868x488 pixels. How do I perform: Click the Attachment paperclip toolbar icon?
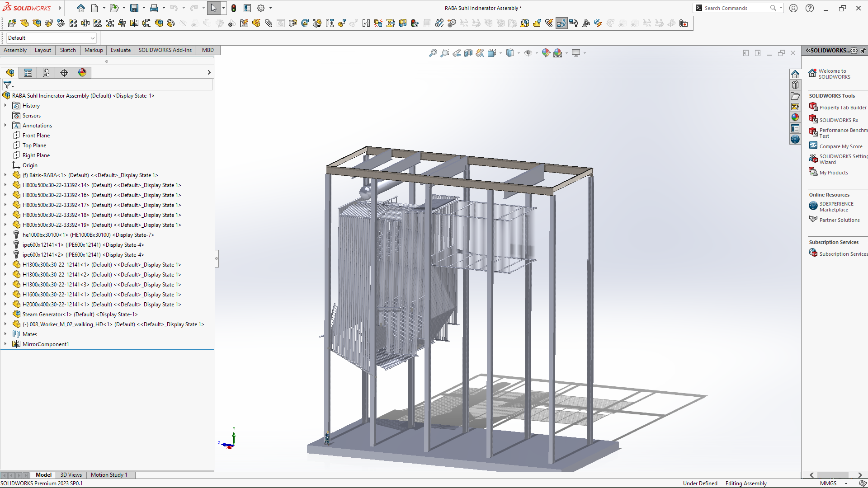269,23
